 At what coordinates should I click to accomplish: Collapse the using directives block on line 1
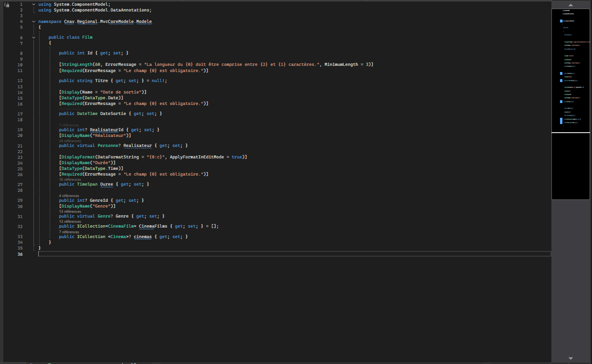(33, 4)
